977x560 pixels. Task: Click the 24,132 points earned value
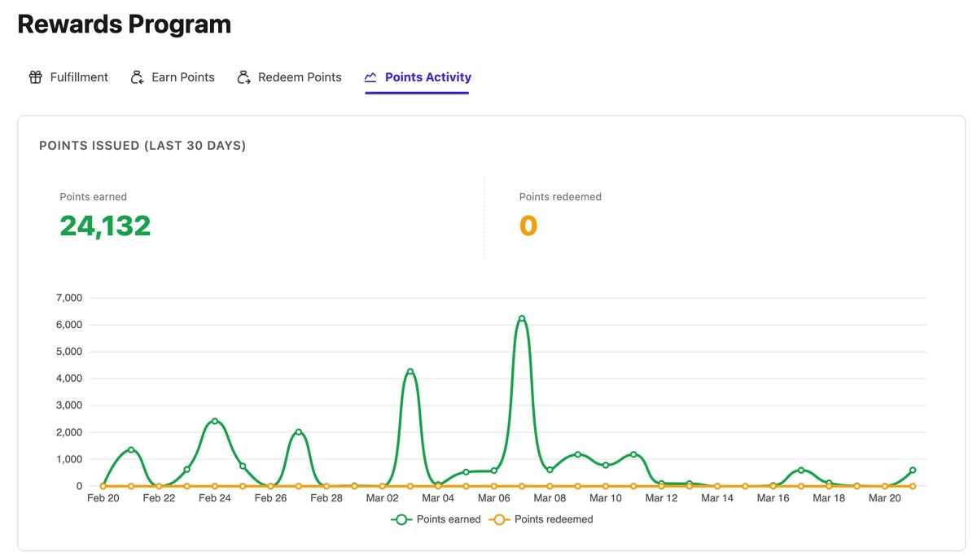[103, 225]
